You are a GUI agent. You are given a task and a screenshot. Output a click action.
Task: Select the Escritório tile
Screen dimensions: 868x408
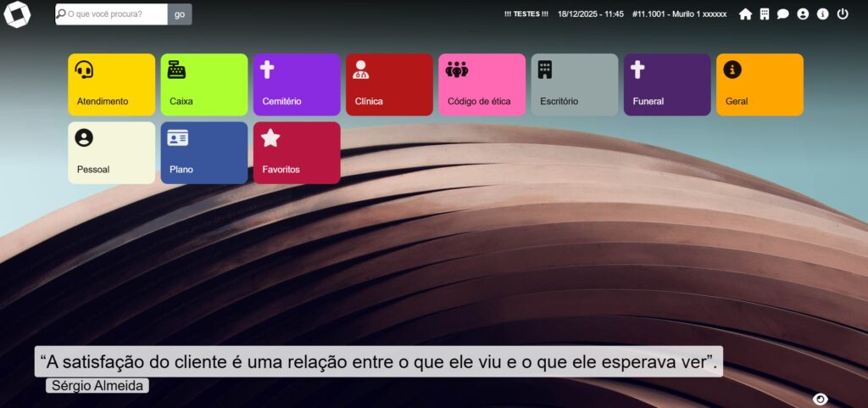click(x=575, y=85)
